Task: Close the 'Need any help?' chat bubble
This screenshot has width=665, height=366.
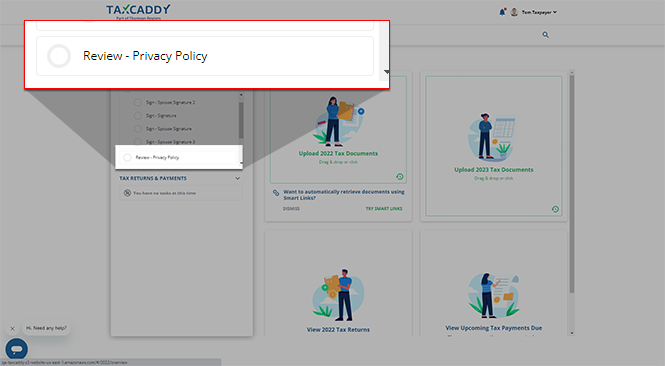Action: [12, 328]
